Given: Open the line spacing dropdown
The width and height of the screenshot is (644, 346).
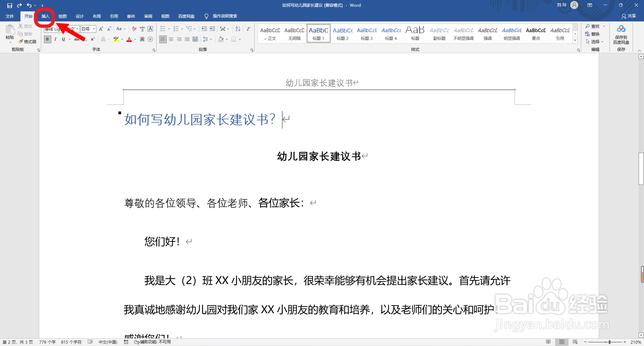Looking at the screenshot, I should [211, 39].
